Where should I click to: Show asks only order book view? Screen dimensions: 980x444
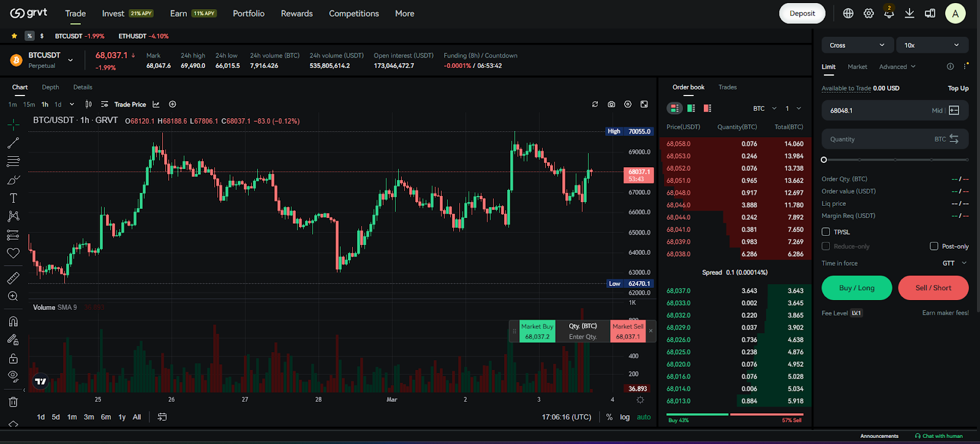707,108
